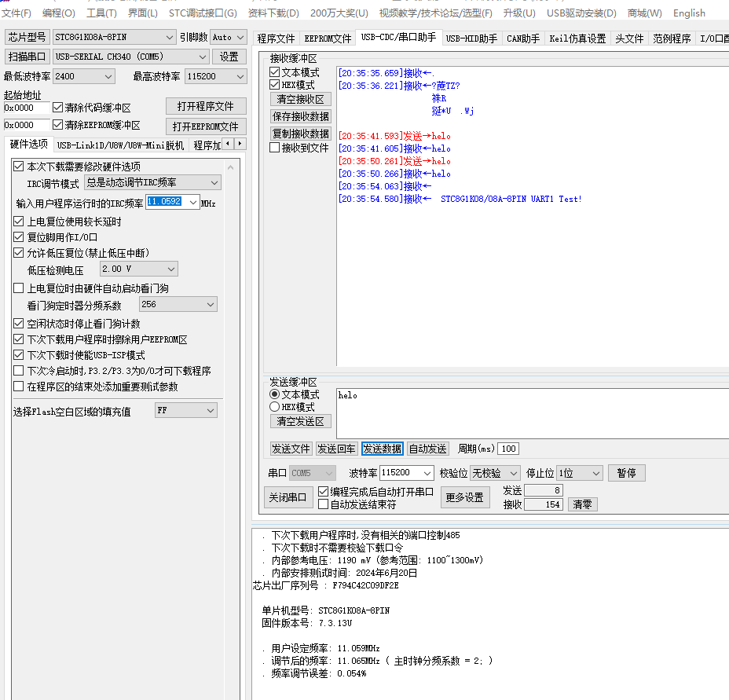This screenshot has height=700, width=729.
Task: Open 看门狗定时器分频系数 256 dropdown
Action: [x=178, y=305]
